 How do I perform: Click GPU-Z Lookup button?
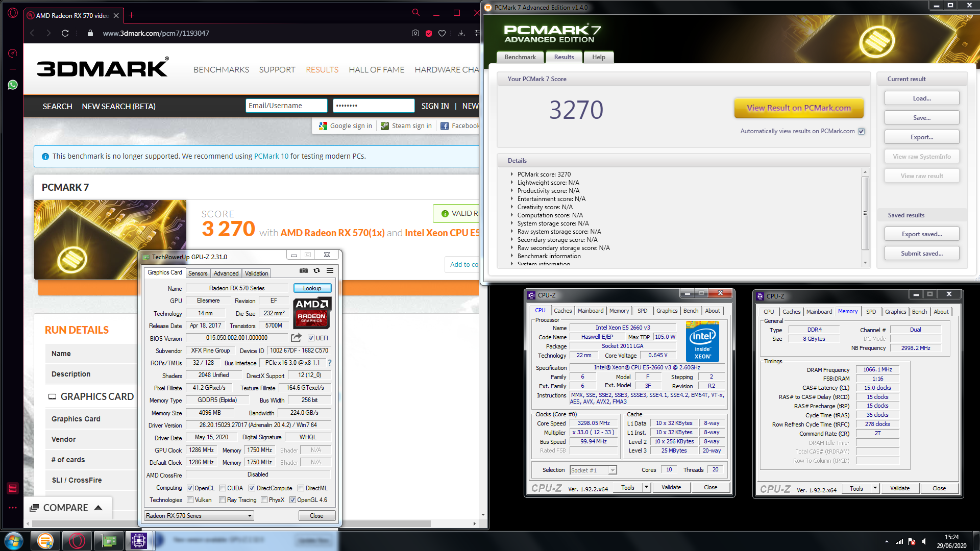[312, 288]
